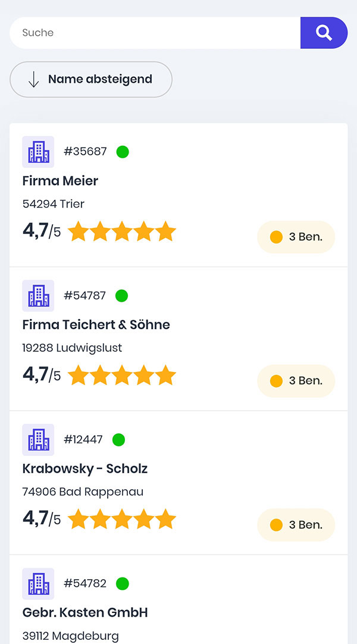357x644 pixels.
Task: Click the green status dot beside #35687
Action: click(x=123, y=152)
